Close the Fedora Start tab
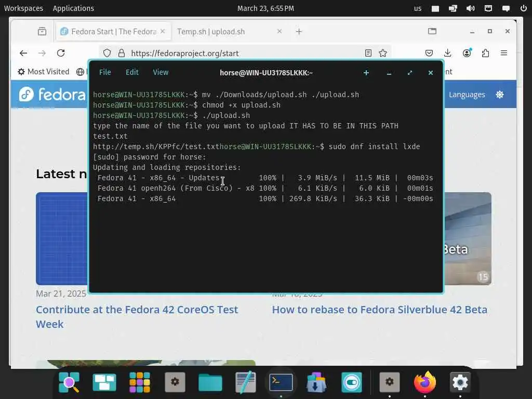The width and height of the screenshot is (532, 399). tap(163, 31)
